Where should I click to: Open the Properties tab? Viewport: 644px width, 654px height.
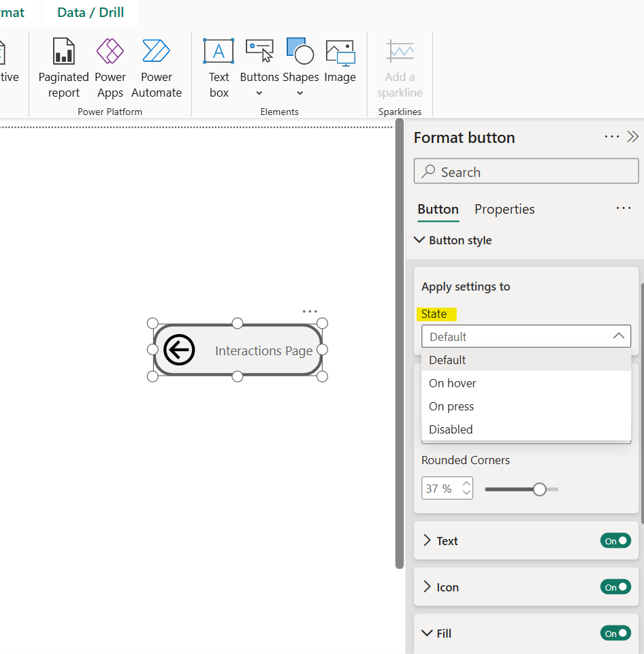504,209
